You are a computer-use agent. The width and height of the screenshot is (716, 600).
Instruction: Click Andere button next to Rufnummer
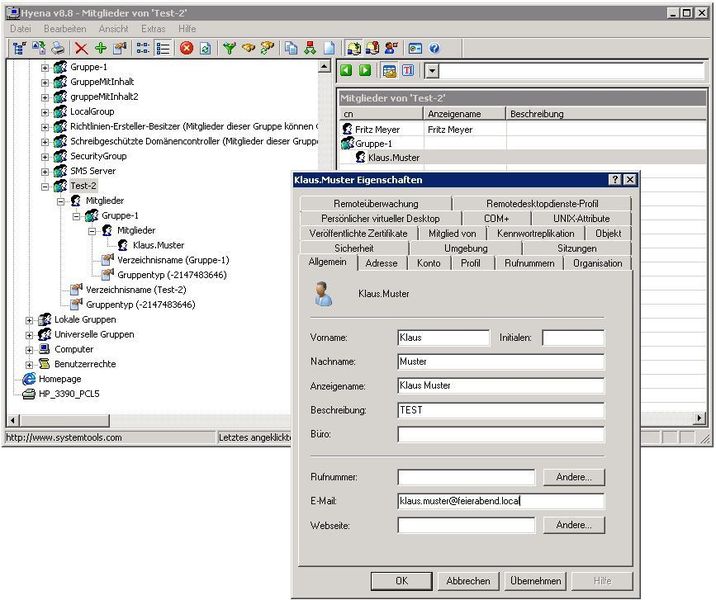(x=574, y=477)
